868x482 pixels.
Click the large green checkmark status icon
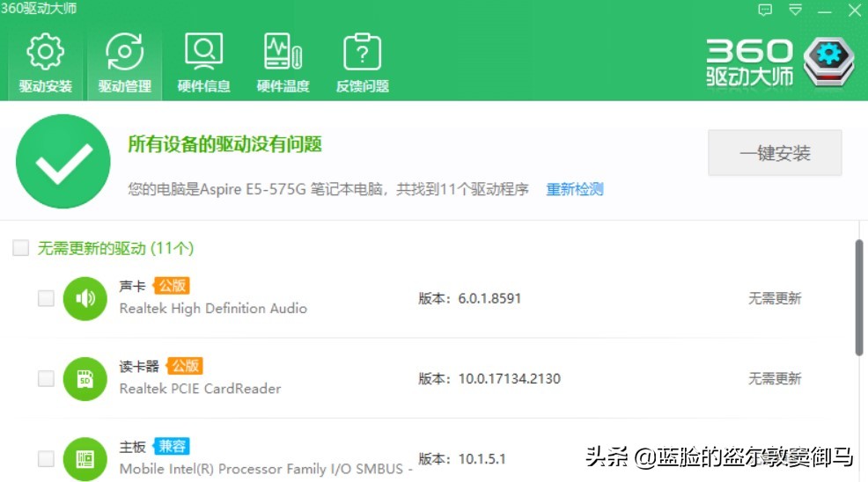tap(63, 161)
